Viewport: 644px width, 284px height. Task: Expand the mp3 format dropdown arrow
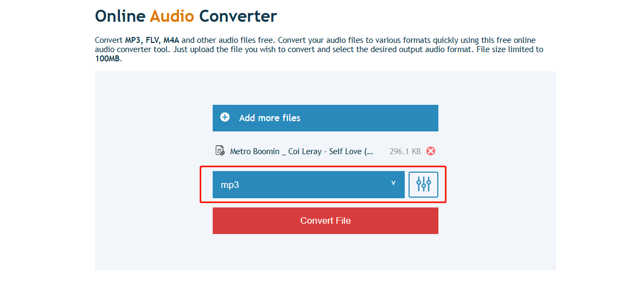click(x=393, y=184)
